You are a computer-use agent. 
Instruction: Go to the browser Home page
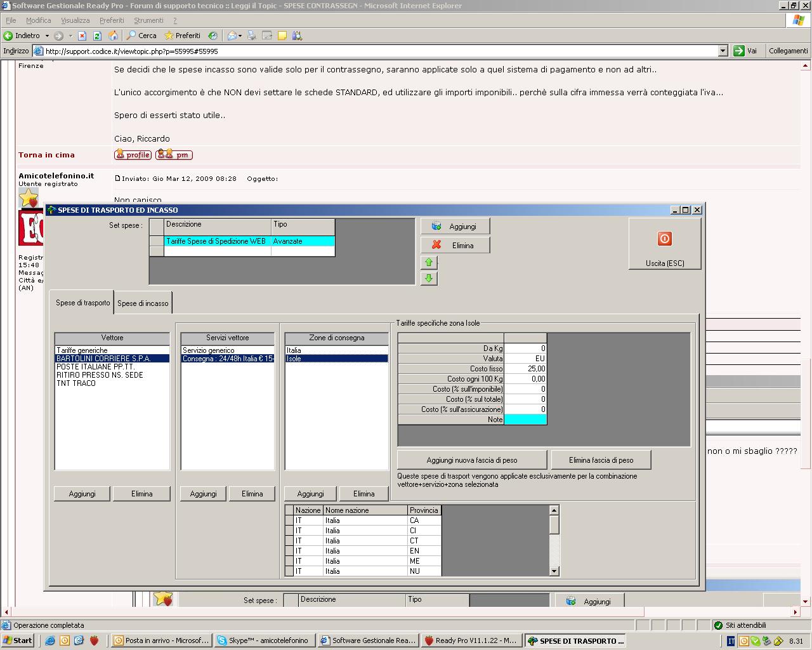point(113,36)
